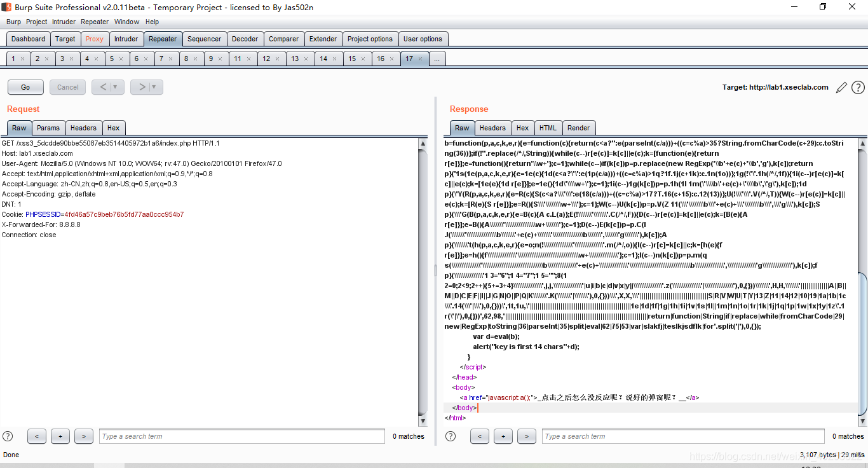Click the request pane scroll-down arrow
This screenshot has width=868, height=468.
click(x=423, y=421)
